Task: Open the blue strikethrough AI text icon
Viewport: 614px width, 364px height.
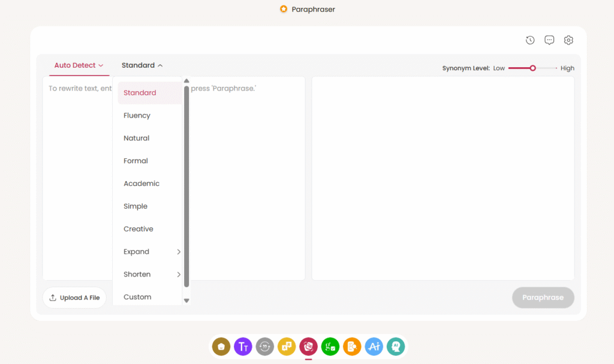Action: pos(374,346)
